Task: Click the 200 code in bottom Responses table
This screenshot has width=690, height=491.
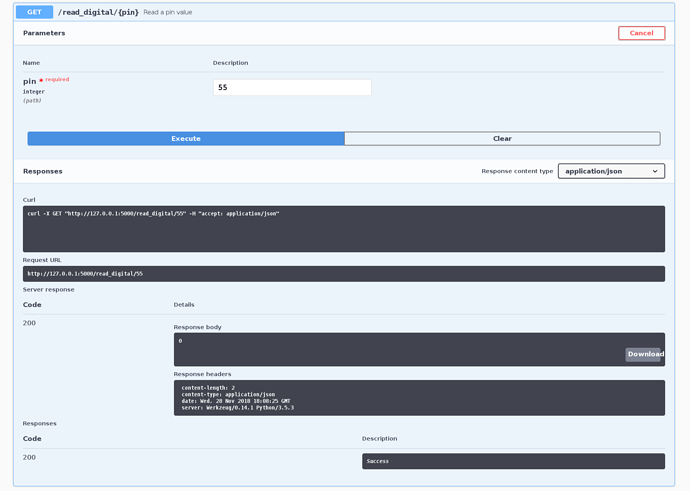Action: coord(29,457)
